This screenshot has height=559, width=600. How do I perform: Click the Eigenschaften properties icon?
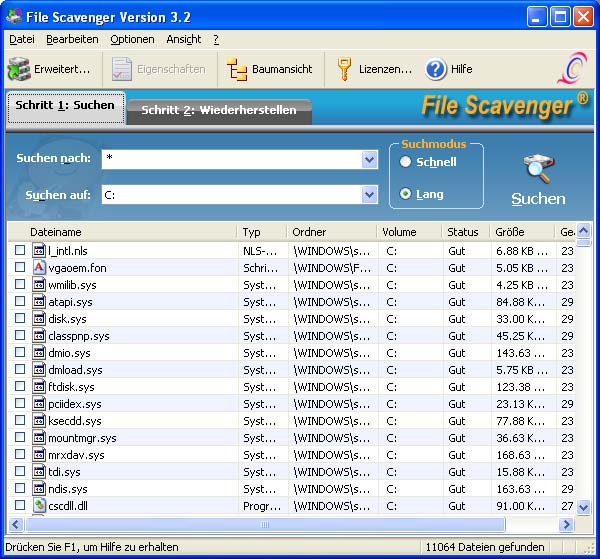tap(122, 69)
